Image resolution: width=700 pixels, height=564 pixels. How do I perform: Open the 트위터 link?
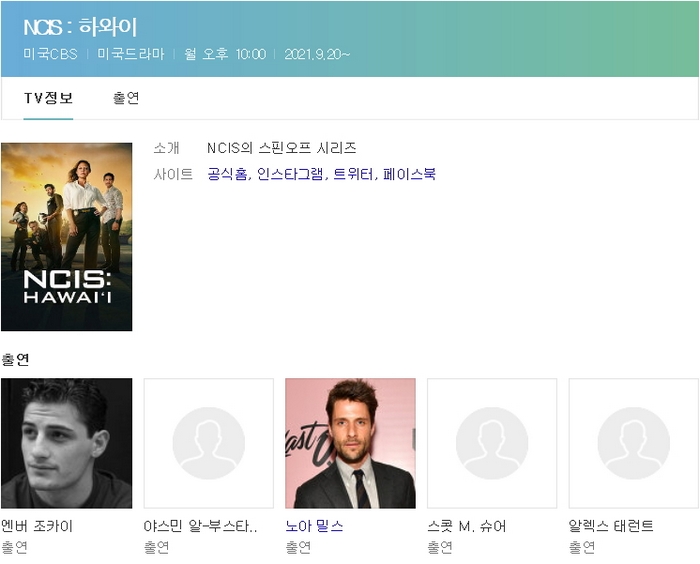click(x=353, y=174)
